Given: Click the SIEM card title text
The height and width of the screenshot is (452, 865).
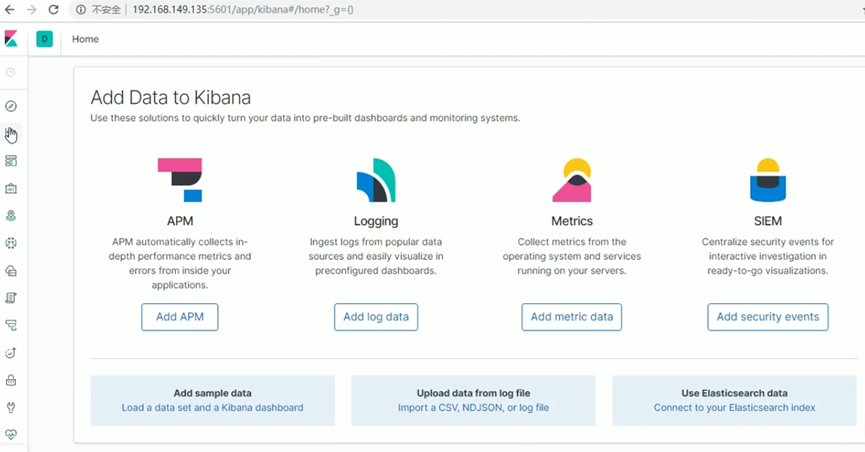Looking at the screenshot, I should (x=768, y=221).
